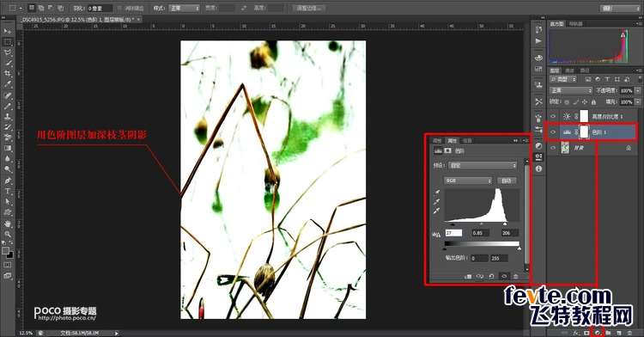
Task: Toggle lock all icon in Layers panel
Action: pos(593,102)
